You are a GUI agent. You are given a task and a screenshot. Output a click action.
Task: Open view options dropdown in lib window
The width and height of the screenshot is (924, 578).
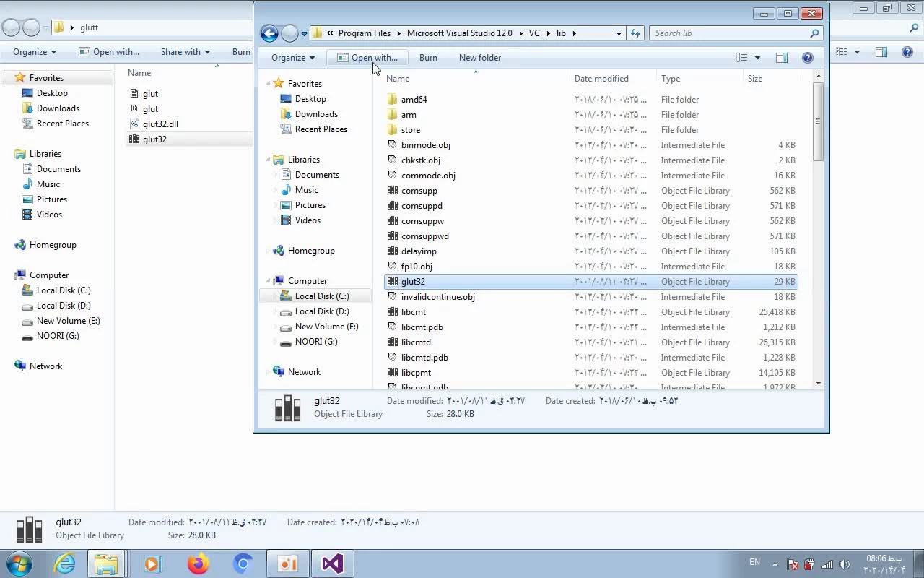(757, 58)
